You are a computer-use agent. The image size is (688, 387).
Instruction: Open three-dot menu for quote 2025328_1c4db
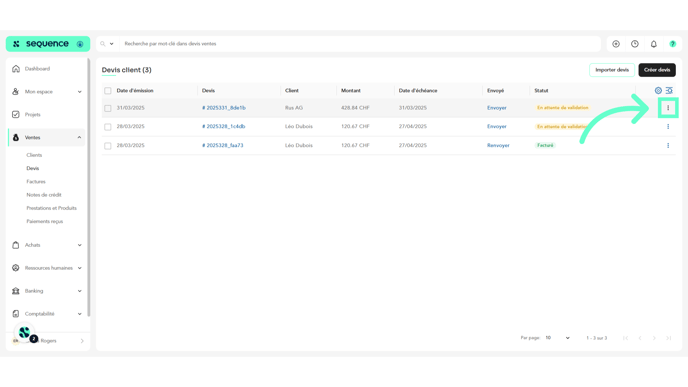[x=668, y=126]
